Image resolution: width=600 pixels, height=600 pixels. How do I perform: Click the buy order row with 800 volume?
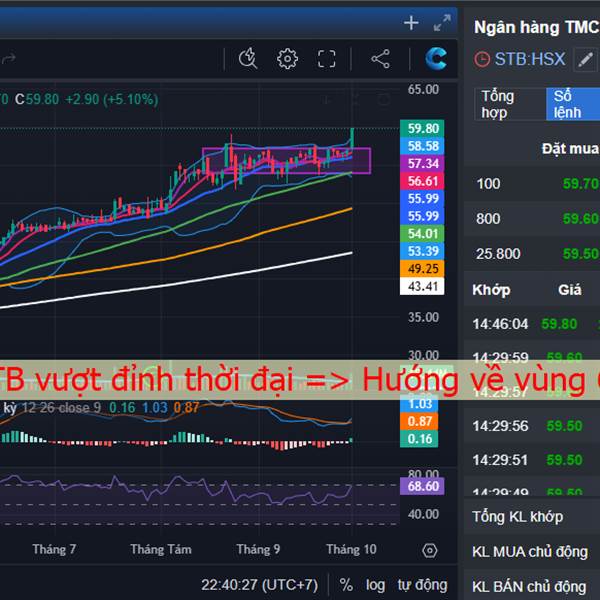(x=532, y=219)
